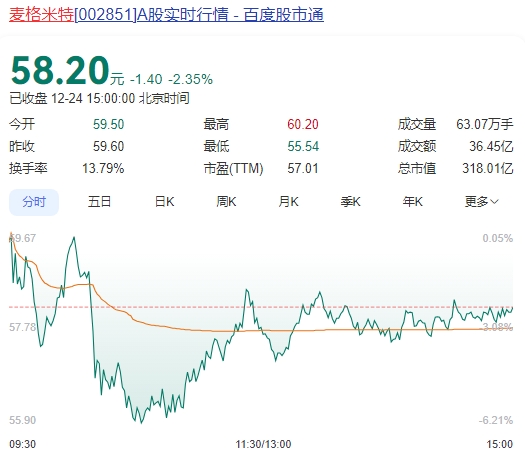Click the 55.90 price axis label

(22, 420)
